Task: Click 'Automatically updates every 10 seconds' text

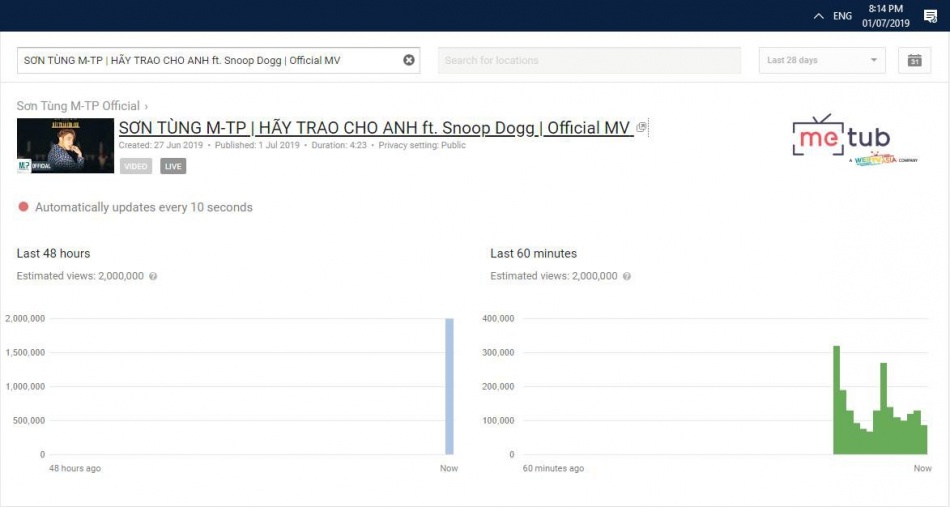Action: 144,207
